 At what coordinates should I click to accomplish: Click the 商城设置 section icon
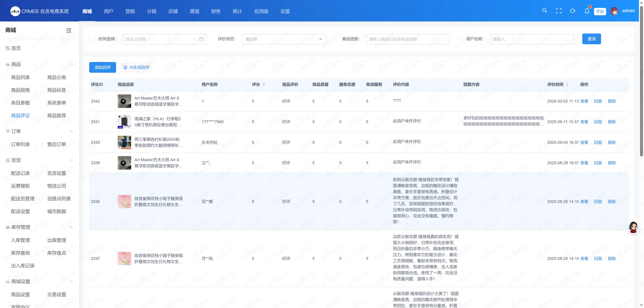point(8,282)
